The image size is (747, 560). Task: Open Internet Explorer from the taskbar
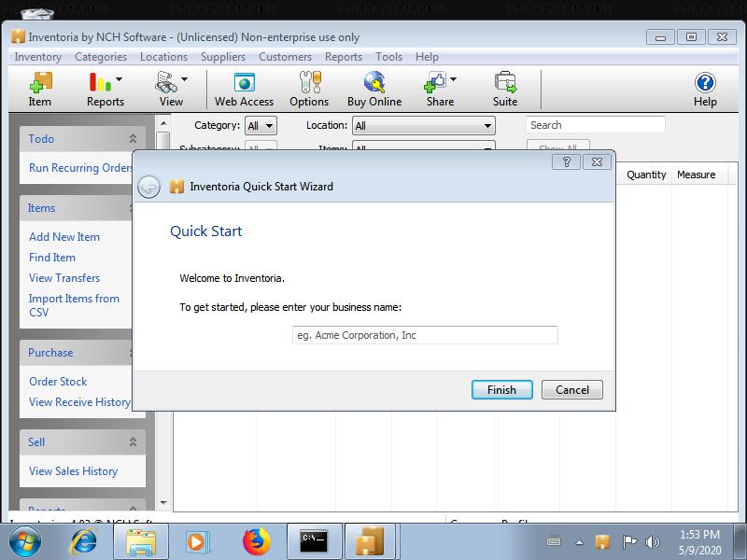click(84, 542)
